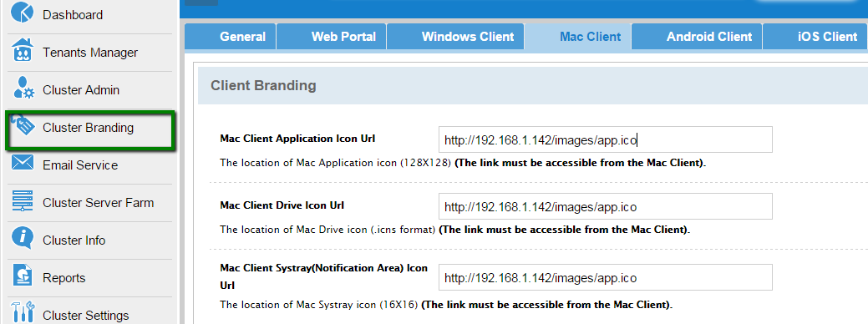Click the Mac Systray icon (16X16) description
This screenshot has height=324, width=868.
tap(446, 305)
